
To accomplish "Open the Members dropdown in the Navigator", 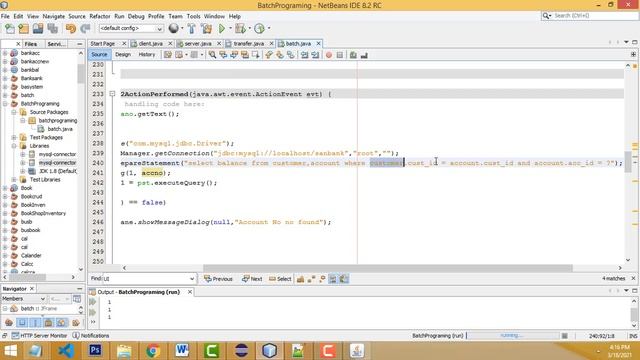I will pyautogui.click(x=23, y=299).
